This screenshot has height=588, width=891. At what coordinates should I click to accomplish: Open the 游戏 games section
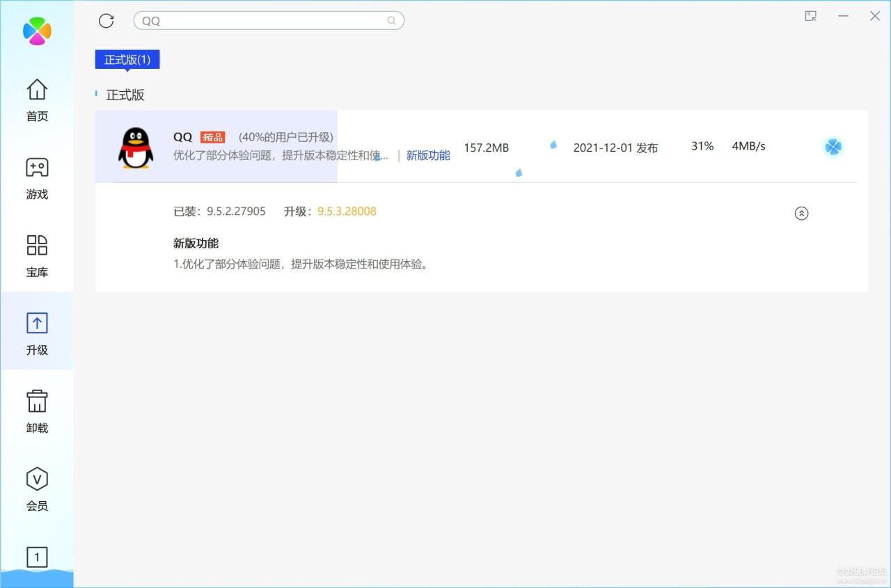(37, 179)
